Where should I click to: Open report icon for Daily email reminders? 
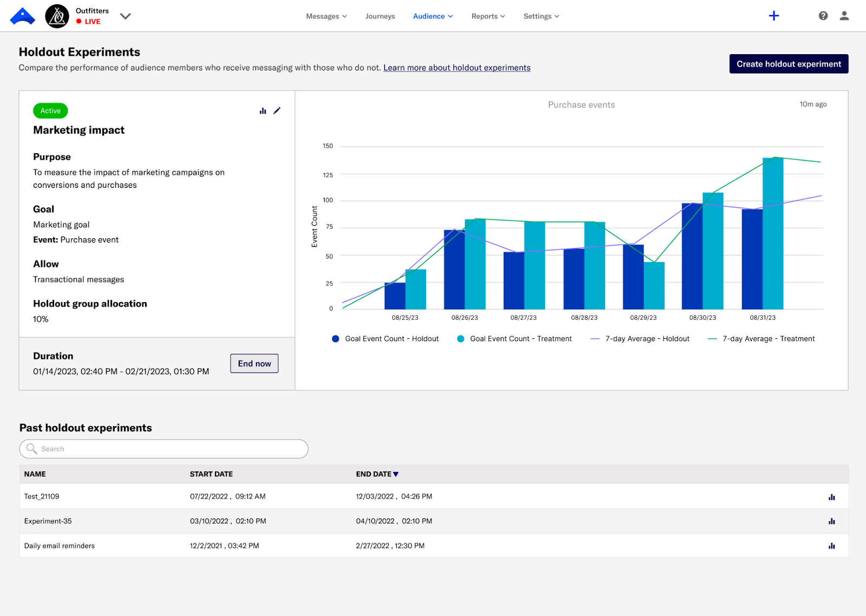coord(831,546)
